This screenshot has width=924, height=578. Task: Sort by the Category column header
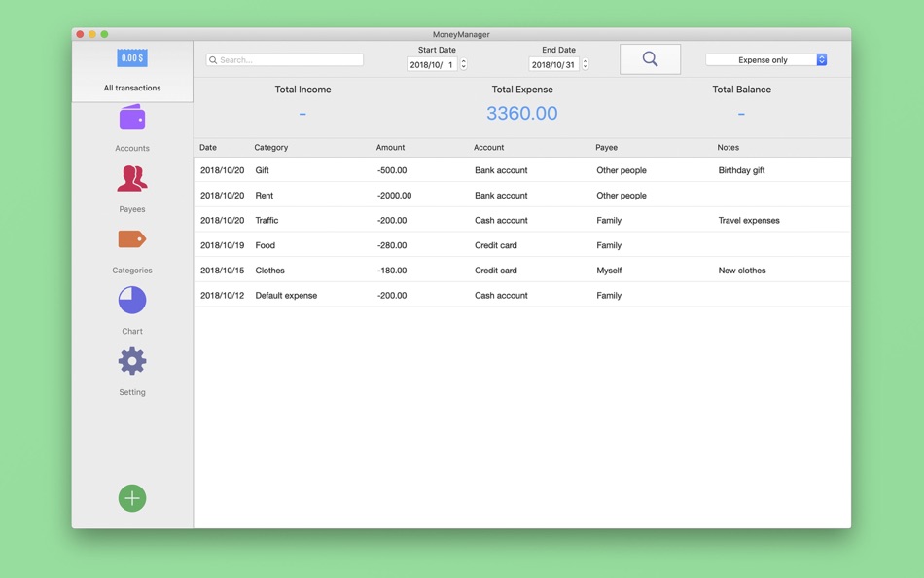(271, 148)
